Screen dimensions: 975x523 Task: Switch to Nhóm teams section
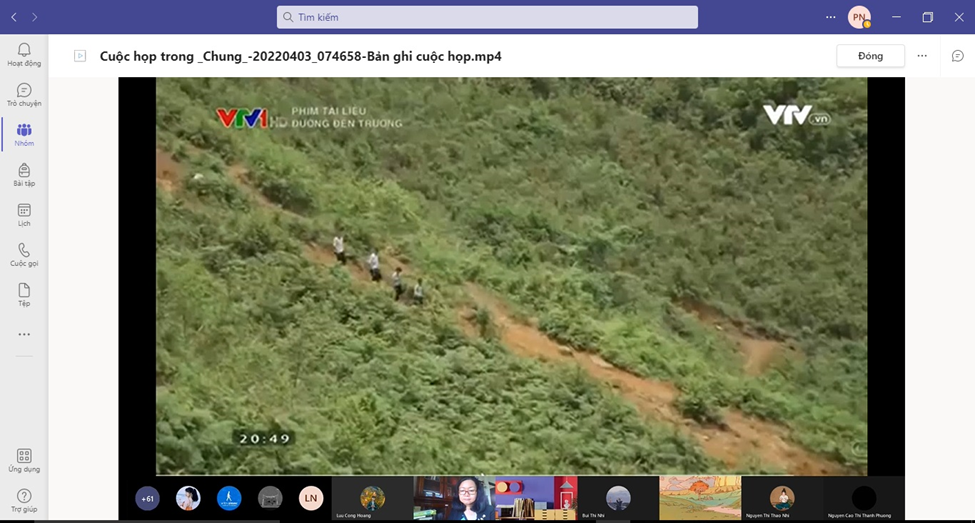[24, 135]
